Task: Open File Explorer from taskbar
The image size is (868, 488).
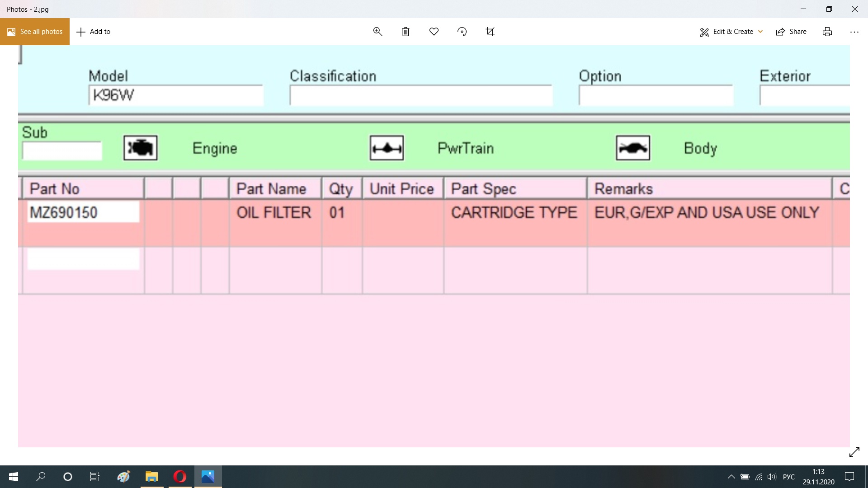Action: tap(151, 477)
